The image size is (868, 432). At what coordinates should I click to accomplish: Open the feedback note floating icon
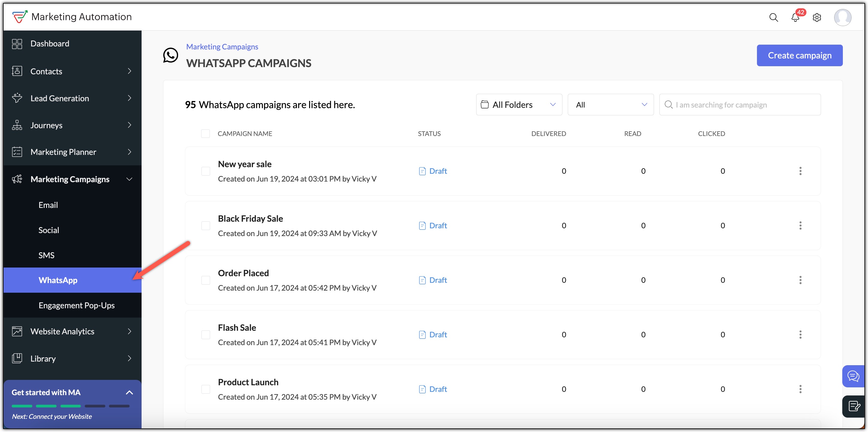click(854, 406)
